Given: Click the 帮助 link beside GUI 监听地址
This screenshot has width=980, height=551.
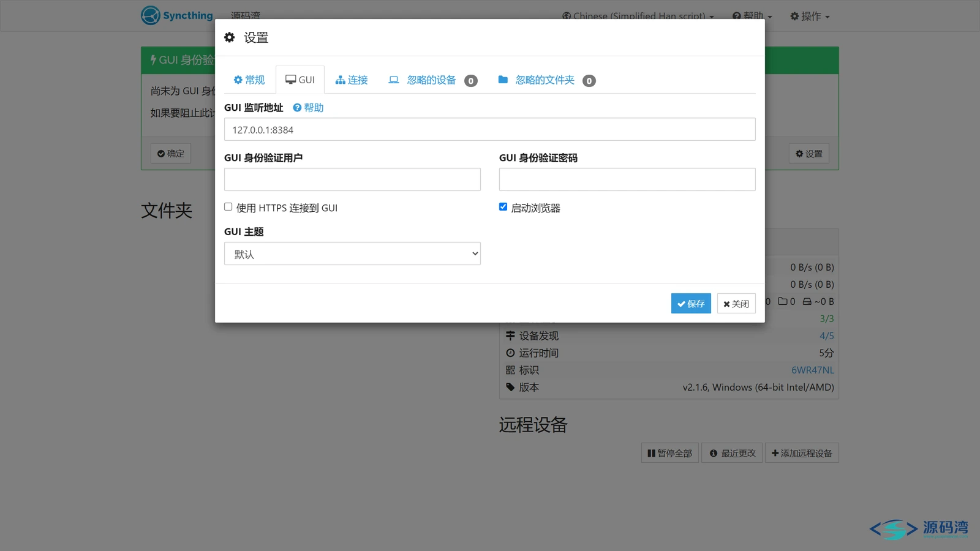Looking at the screenshot, I should pyautogui.click(x=308, y=108).
